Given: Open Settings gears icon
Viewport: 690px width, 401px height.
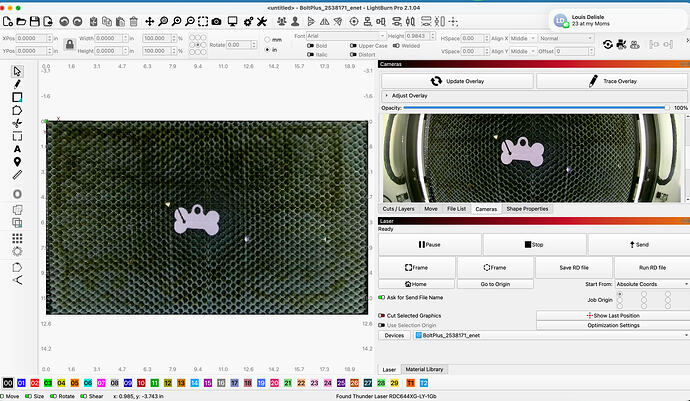Looking at the screenshot, I should (248, 22).
